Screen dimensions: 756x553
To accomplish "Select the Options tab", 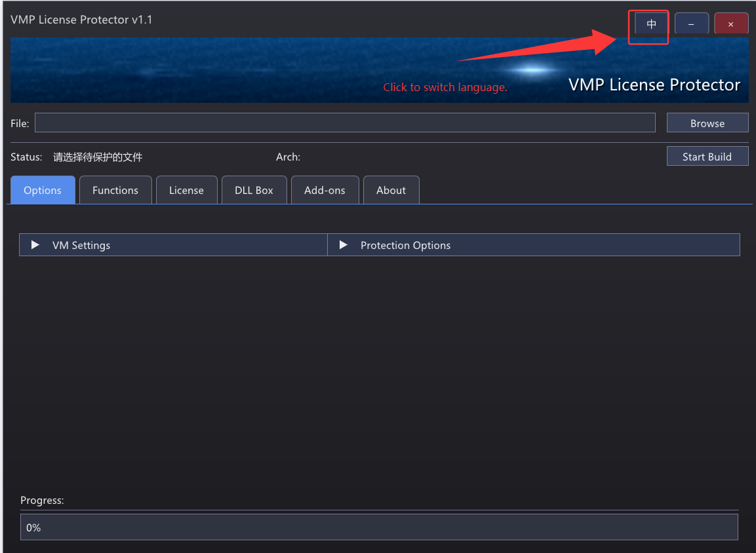I will (x=43, y=190).
